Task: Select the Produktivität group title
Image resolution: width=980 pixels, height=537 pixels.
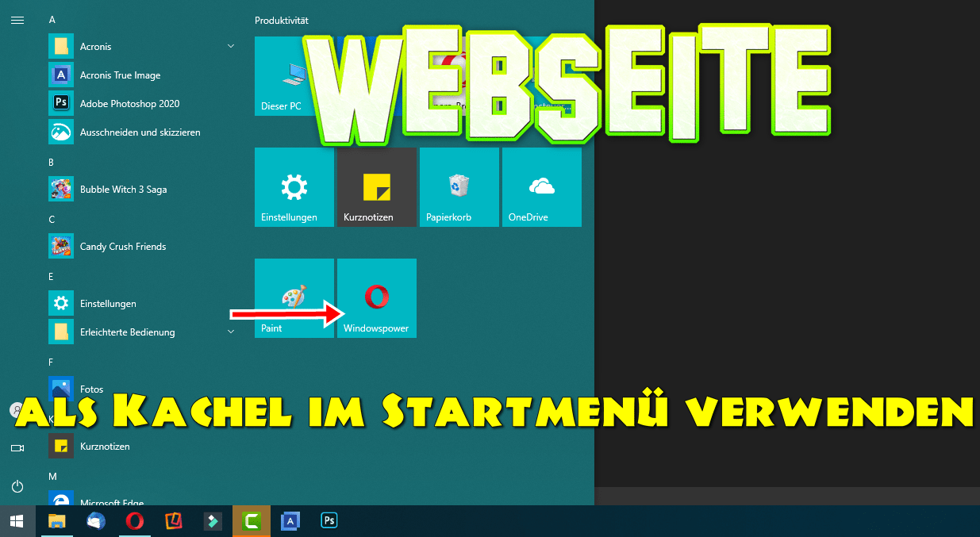Action: pos(281,20)
